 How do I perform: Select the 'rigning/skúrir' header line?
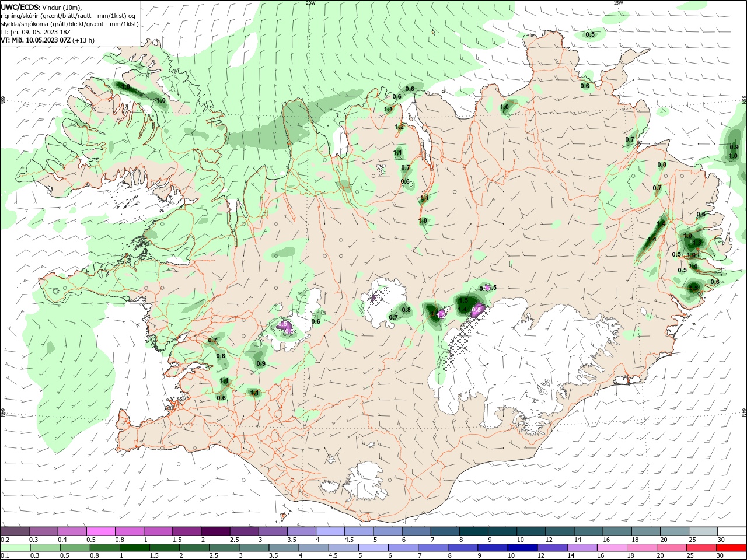pos(68,16)
